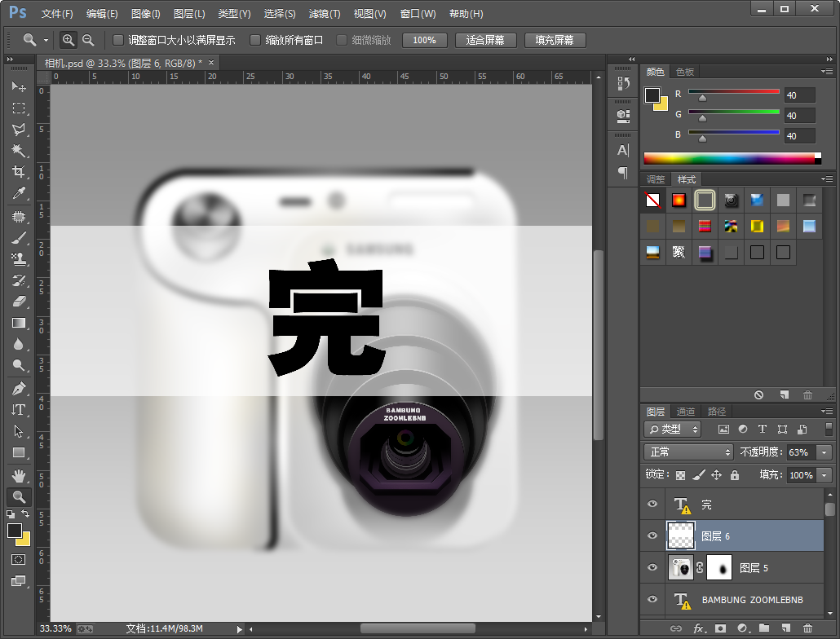Screen dimensions: 840x639
Task: Click the zoom out magnifier option
Action: tap(88, 40)
